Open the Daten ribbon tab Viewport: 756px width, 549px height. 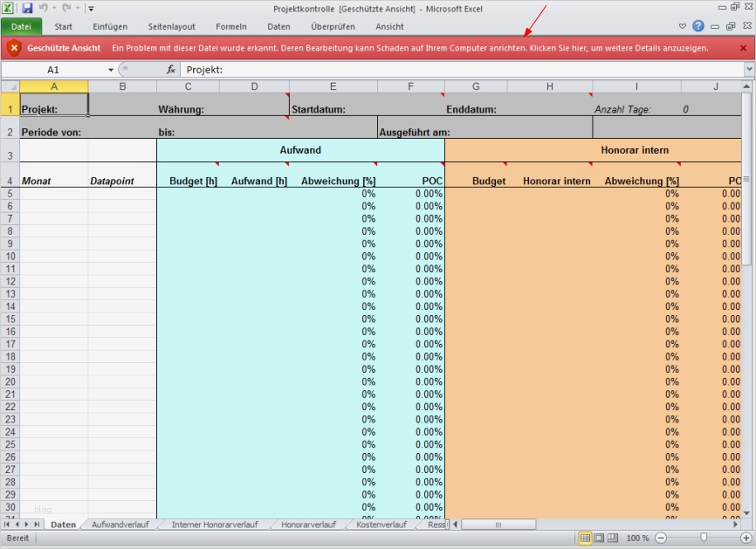pos(278,26)
